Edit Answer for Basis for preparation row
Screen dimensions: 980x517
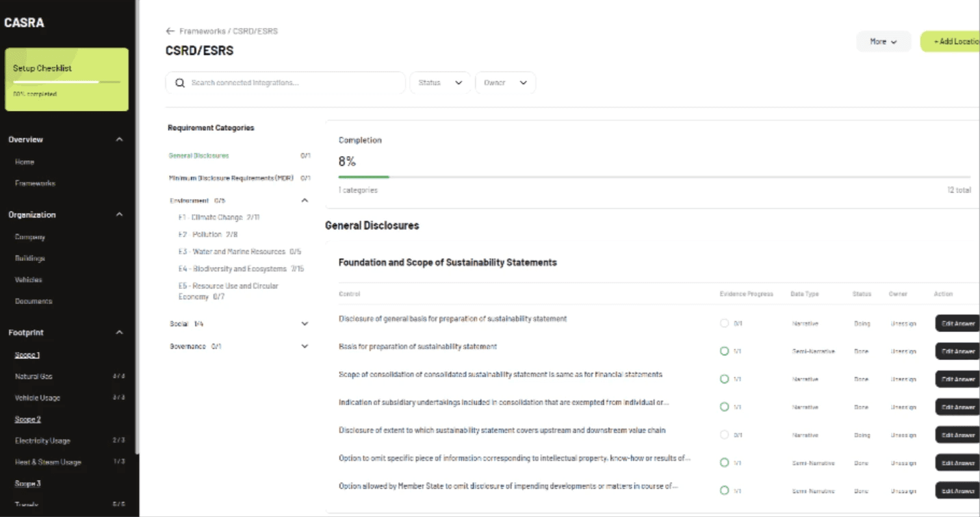click(957, 351)
